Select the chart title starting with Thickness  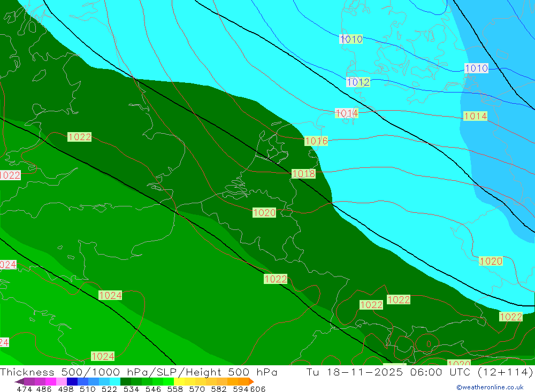[x=139, y=372]
